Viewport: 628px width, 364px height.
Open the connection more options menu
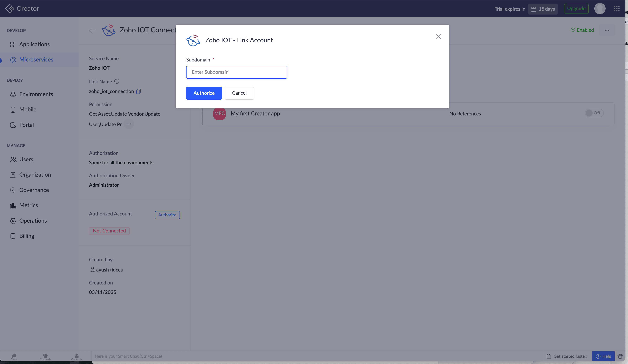(607, 30)
